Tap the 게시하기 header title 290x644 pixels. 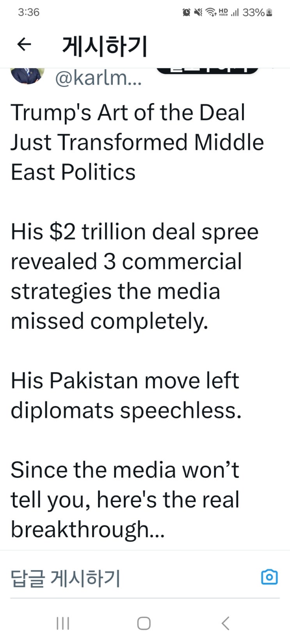105,46
